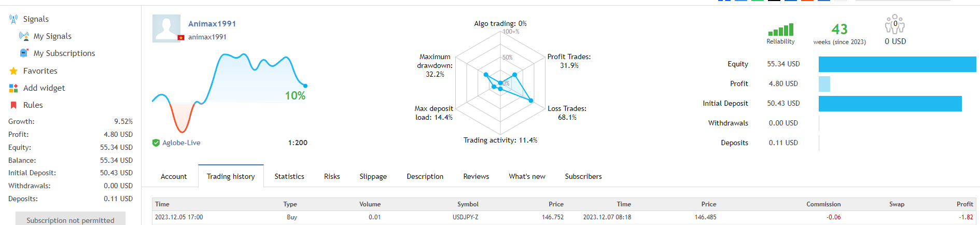
Task: Click the Signals antenna icon
Action: point(13,19)
